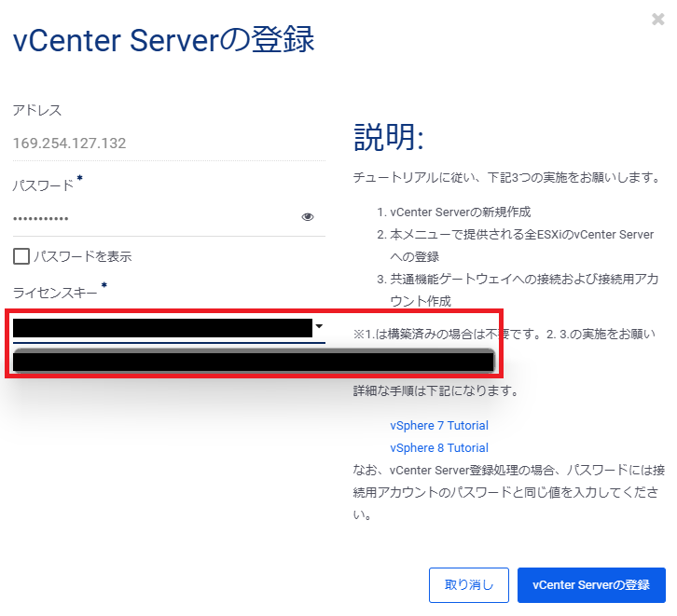Screen dimensions: 677x616
Task: Click the 説明: heading
Action: tap(389, 138)
